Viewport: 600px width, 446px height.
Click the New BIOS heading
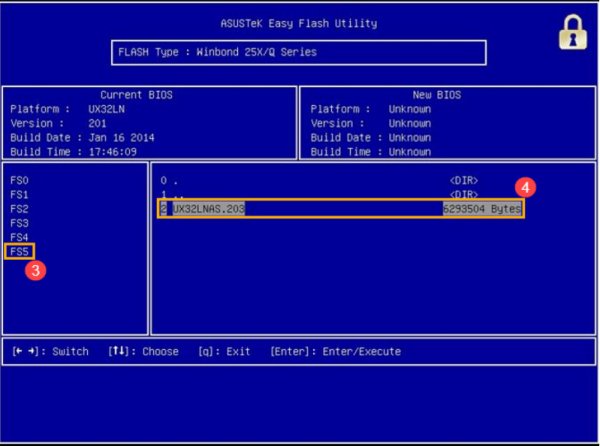(437, 94)
